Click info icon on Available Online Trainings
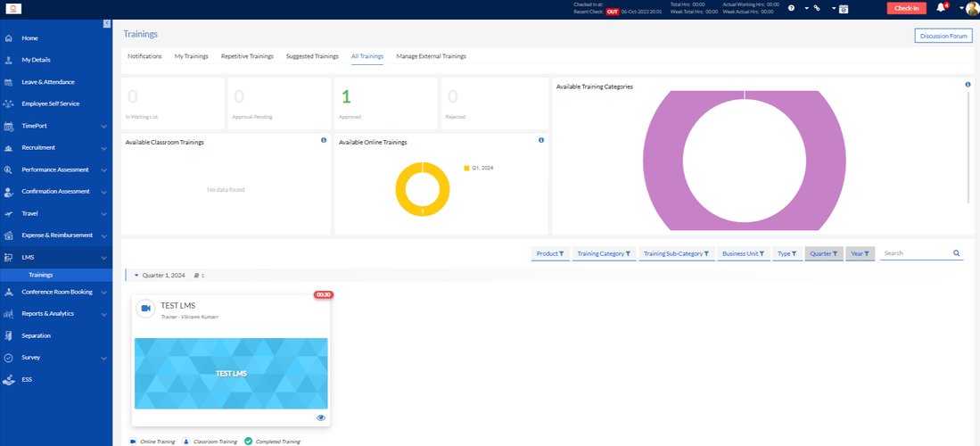 click(541, 140)
